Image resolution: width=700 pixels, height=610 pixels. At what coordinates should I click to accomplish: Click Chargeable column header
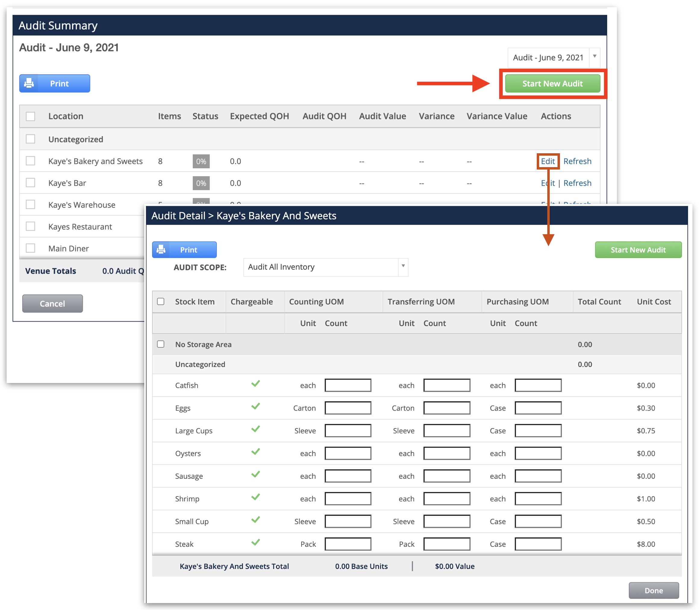click(252, 302)
